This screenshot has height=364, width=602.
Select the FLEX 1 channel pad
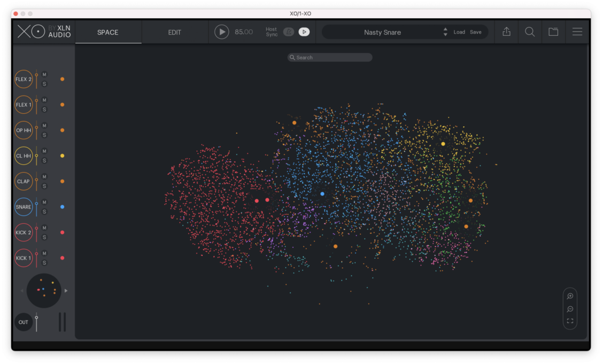pos(24,105)
